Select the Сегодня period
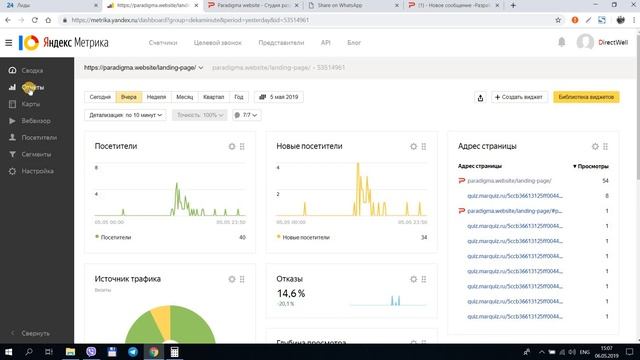The width and height of the screenshot is (640, 360). (100, 97)
